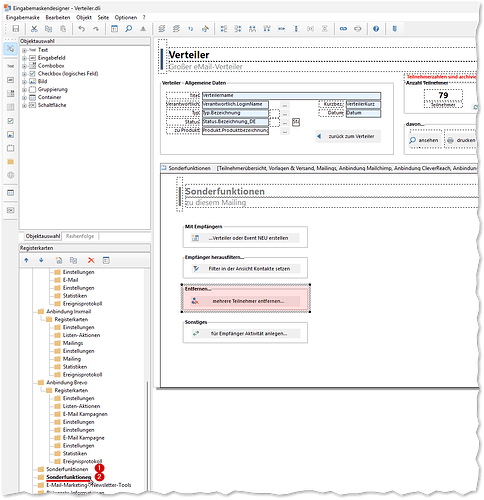This screenshot has width=484, height=500.
Task: Expand the Combobox tree node
Action: (24, 66)
